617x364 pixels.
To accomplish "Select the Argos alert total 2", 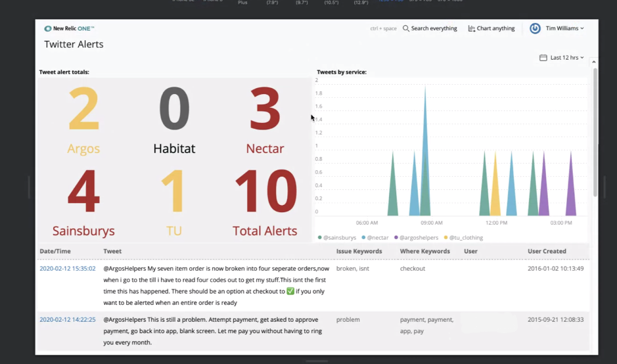I will tap(83, 108).
